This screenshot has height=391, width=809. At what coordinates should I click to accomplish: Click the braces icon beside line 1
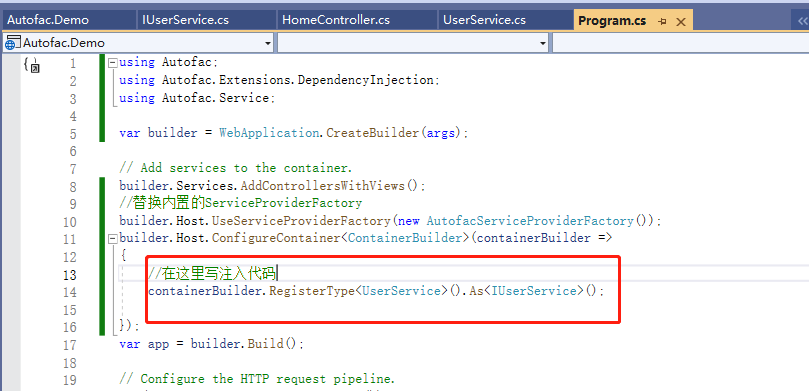coord(31,64)
